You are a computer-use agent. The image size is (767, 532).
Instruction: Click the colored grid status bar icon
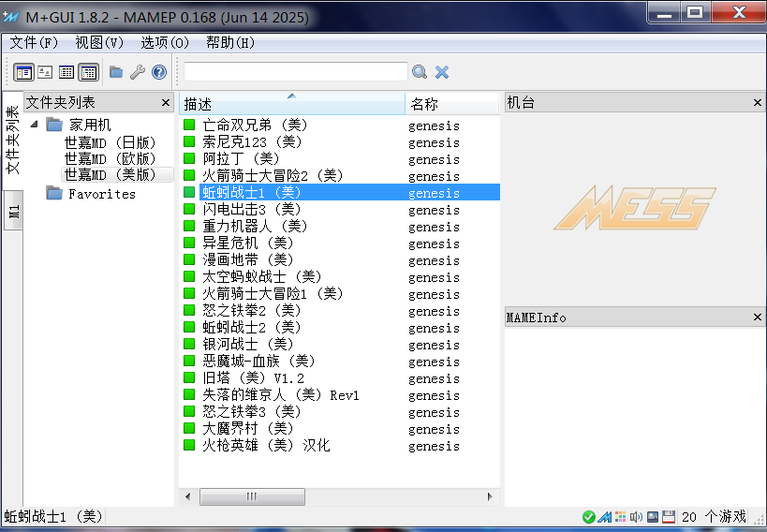[620, 517]
